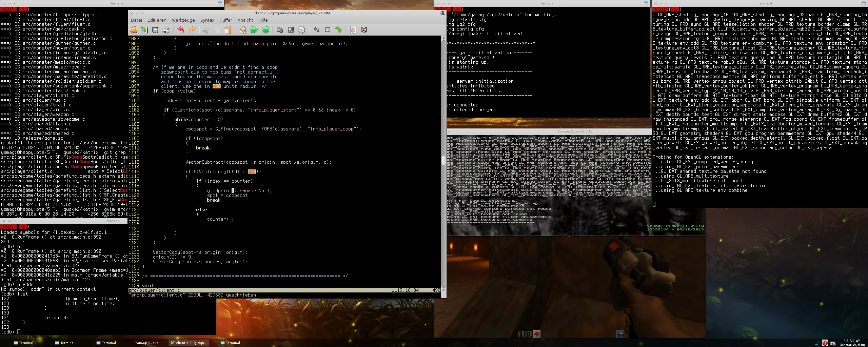Select the client.c GVIM taskbar entry

(x=189, y=343)
